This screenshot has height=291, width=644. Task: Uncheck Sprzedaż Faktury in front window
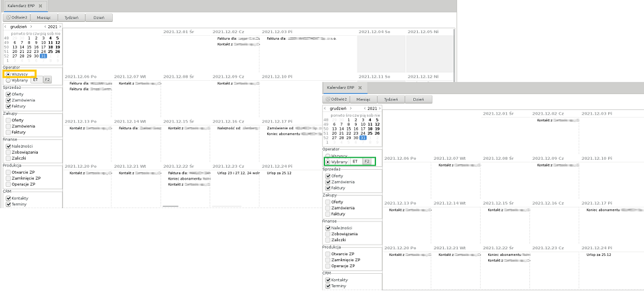(x=328, y=188)
